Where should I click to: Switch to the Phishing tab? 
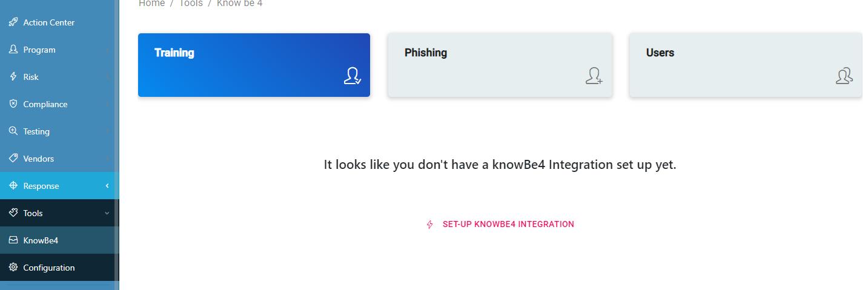click(500, 65)
